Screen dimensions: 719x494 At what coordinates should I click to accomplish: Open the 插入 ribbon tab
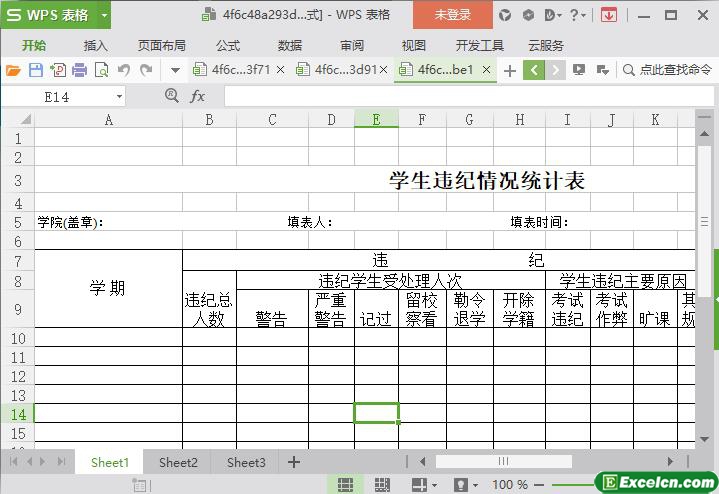click(x=95, y=45)
